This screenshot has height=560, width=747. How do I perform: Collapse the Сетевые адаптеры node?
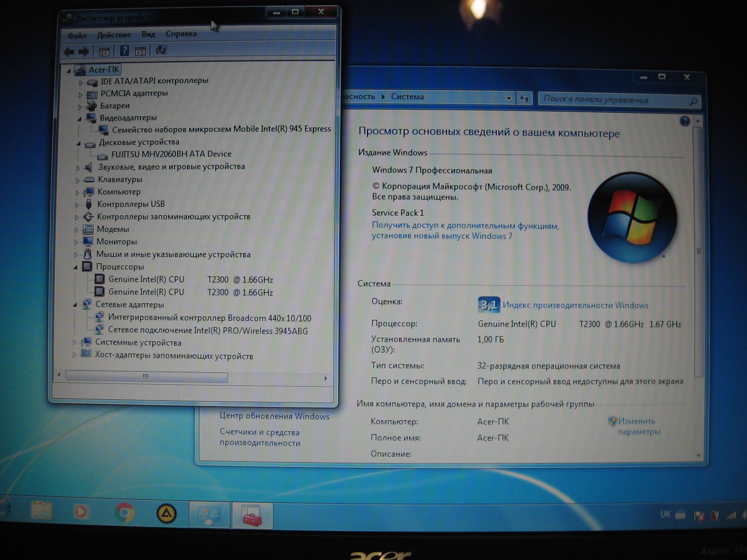[x=75, y=305]
